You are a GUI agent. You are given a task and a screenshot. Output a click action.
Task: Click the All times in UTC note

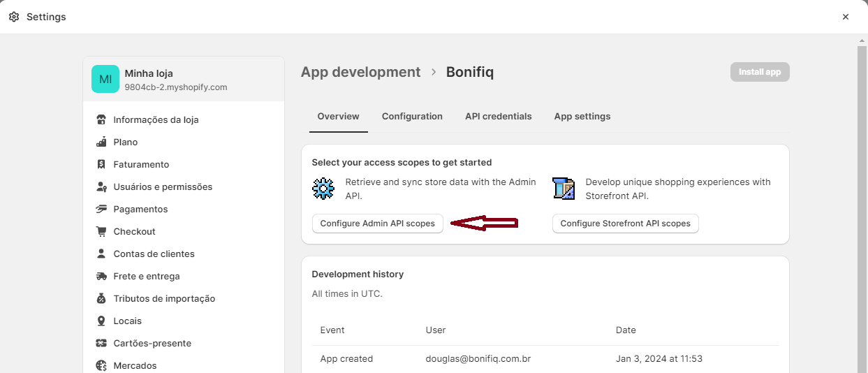pyautogui.click(x=347, y=294)
